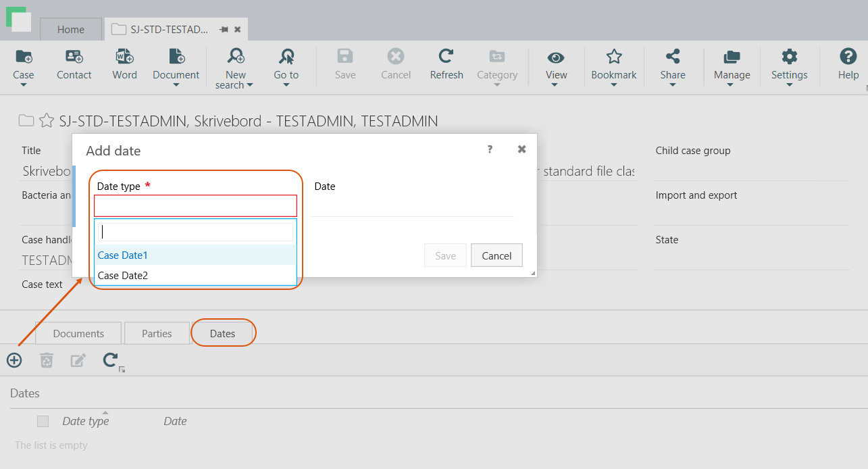Open the Parties tab
Viewport: 868px width, 469px height.
tap(157, 333)
